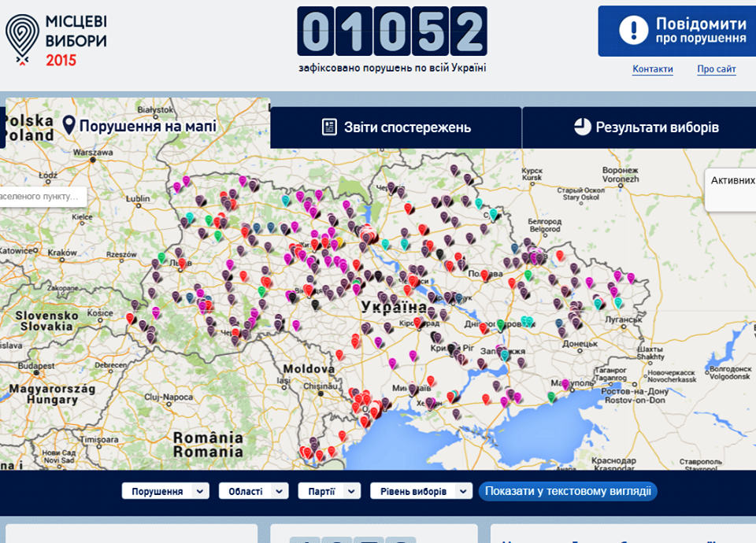Click the Місцеві вибори 2015 logo
This screenshot has width=756, height=543.
pyautogui.click(x=57, y=39)
